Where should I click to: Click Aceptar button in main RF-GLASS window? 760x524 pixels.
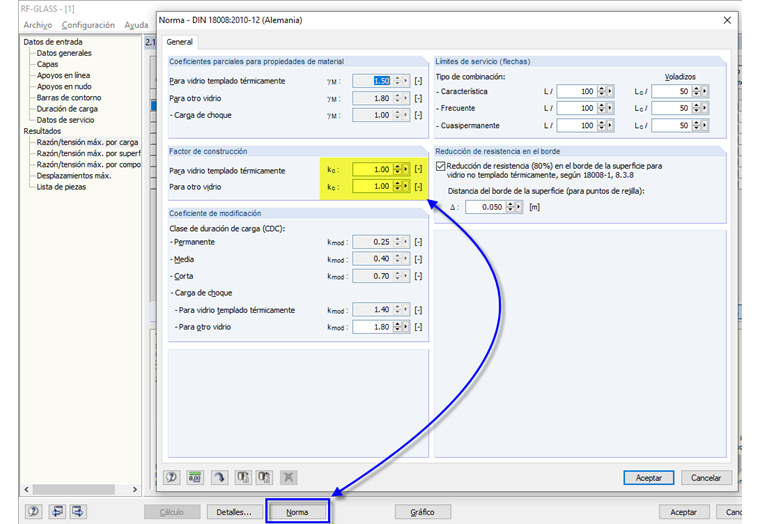click(683, 512)
